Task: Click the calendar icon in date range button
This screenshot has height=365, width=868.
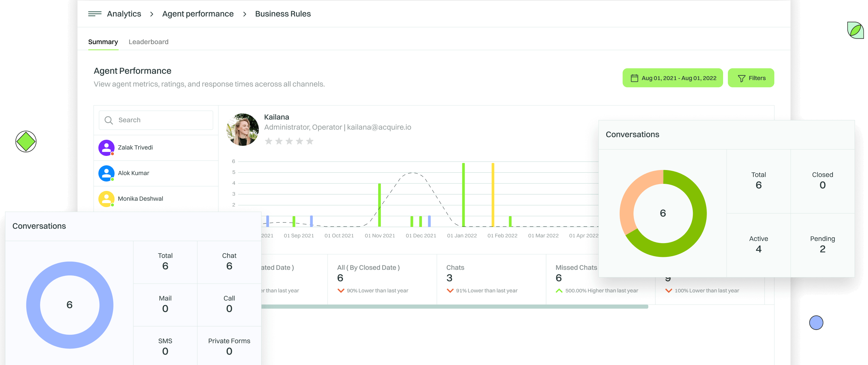Action: coord(634,78)
